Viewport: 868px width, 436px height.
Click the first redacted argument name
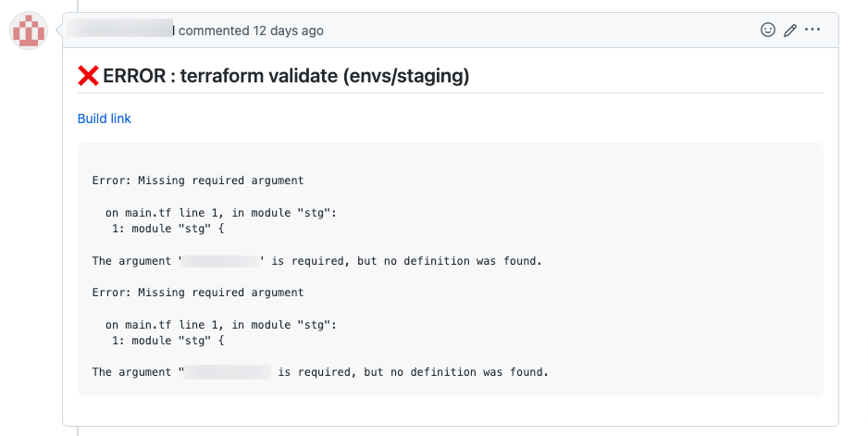click(221, 261)
